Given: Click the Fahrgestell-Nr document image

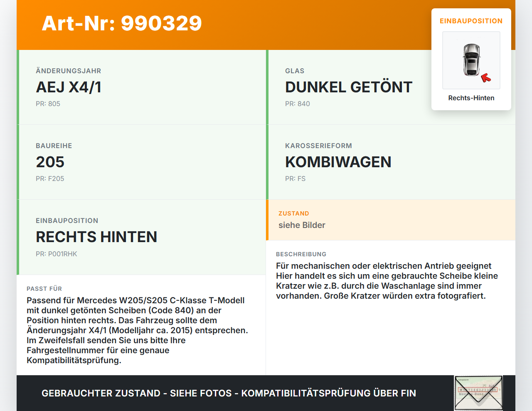Looking at the screenshot, I should (477, 393).
